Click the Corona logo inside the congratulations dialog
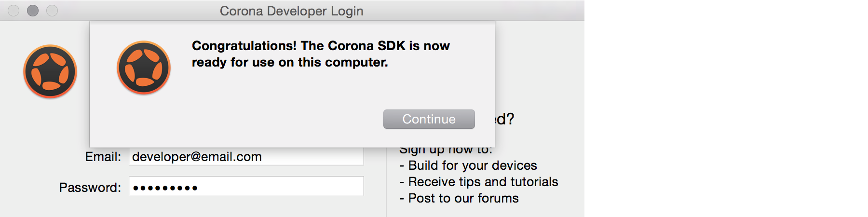This screenshot has height=217, width=868. (144, 68)
